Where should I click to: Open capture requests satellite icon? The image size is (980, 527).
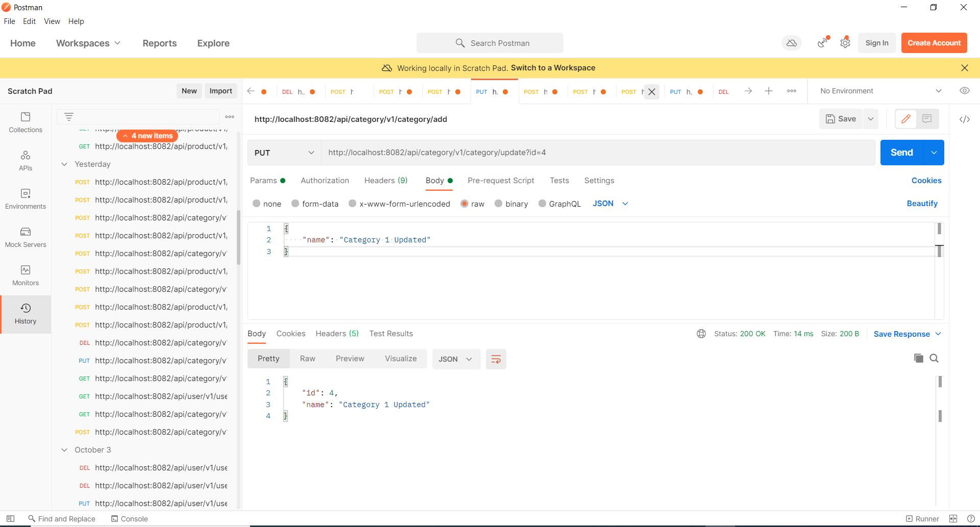point(823,43)
